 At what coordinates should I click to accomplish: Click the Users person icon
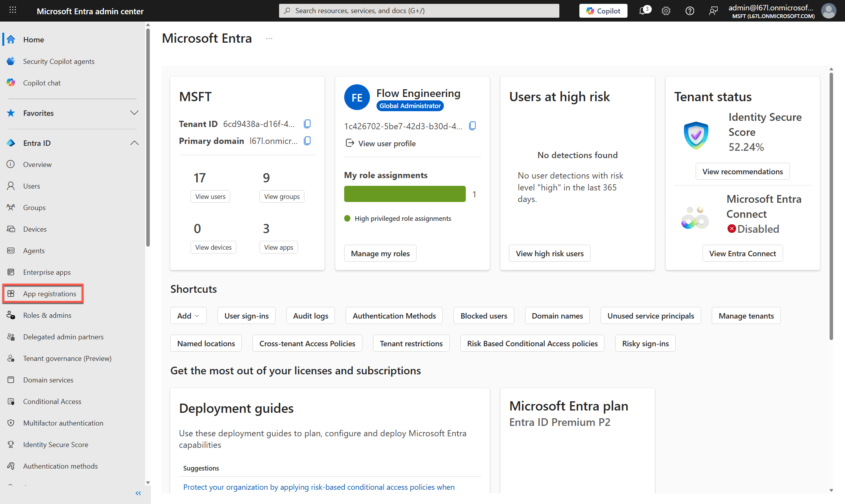click(x=11, y=186)
